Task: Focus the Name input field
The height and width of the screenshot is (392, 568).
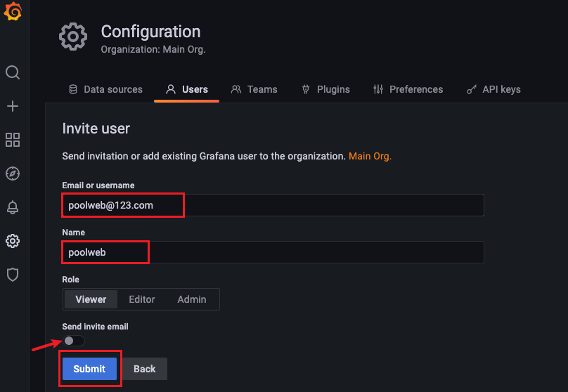Action: point(273,252)
